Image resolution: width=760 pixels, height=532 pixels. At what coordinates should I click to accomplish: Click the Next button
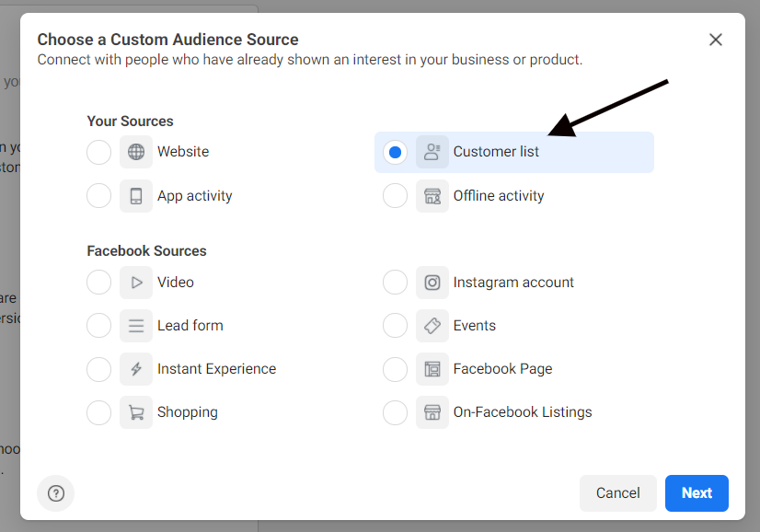coord(697,493)
